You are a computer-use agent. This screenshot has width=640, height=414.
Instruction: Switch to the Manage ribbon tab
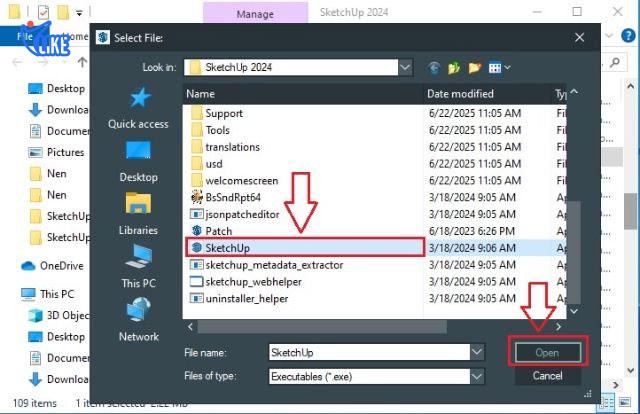coord(255,13)
